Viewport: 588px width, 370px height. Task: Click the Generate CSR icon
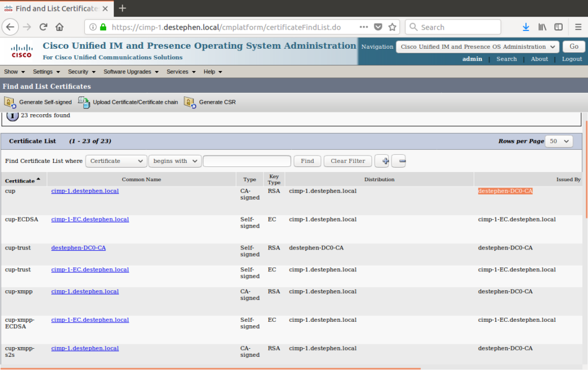pyautogui.click(x=190, y=102)
